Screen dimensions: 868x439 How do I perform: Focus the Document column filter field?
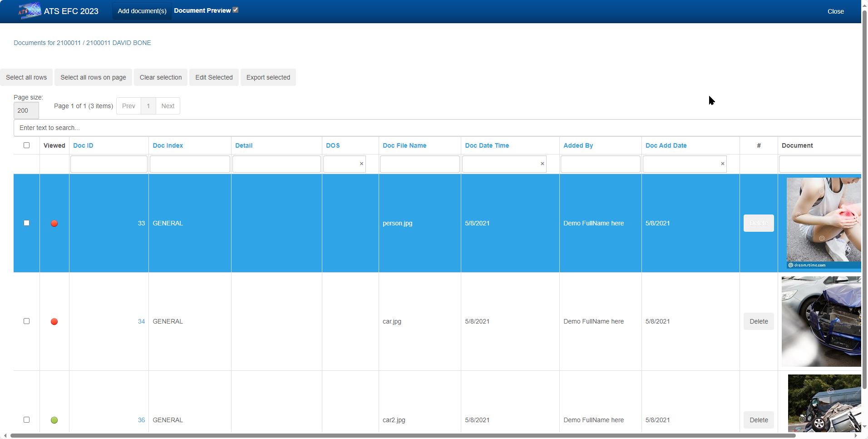point(820,164)
